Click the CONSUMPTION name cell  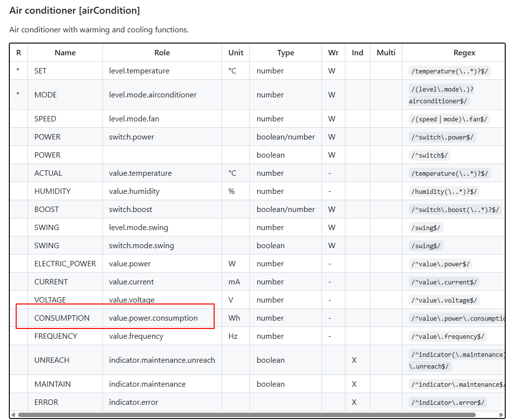62,318
